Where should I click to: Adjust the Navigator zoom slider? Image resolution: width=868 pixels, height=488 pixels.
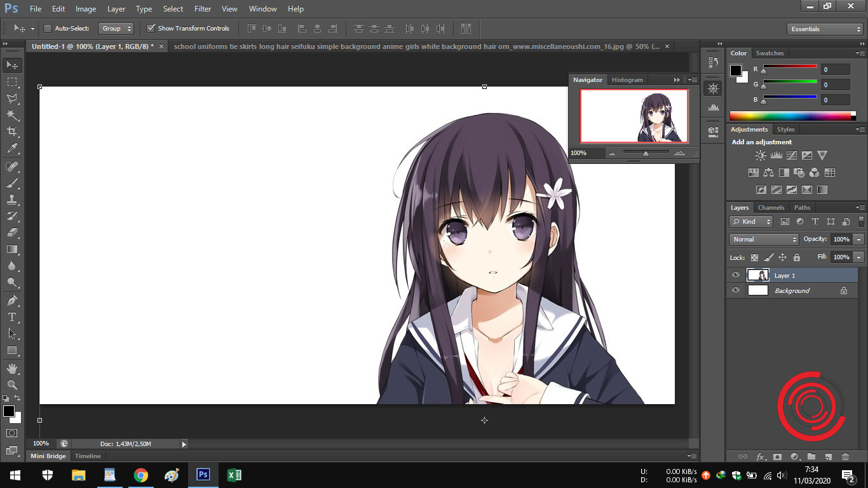tap(646, 153)
